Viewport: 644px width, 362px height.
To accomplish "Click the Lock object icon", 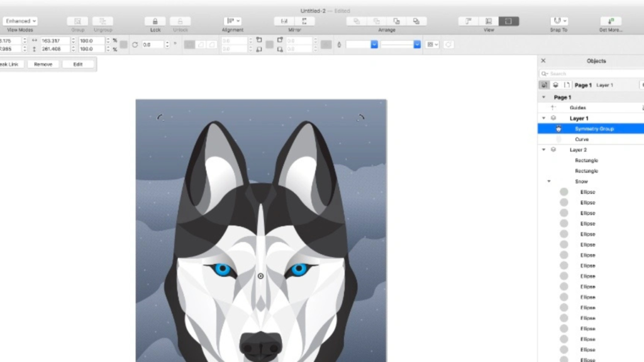I will point(155,21).
